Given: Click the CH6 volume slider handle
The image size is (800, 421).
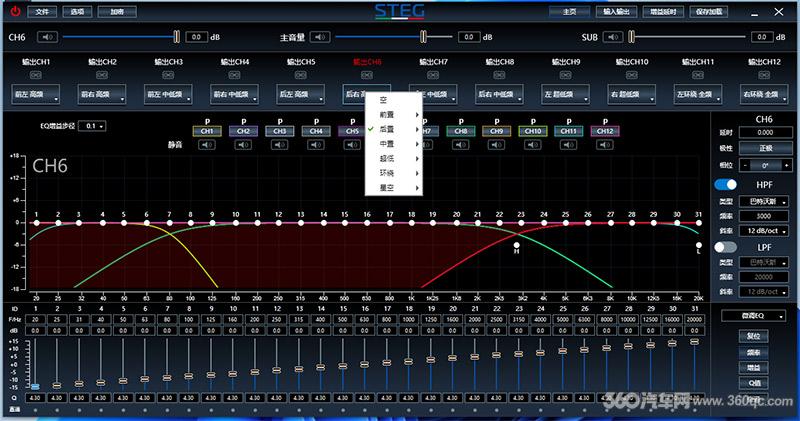Looking at the screenshot, I should [x=177, y=37].
